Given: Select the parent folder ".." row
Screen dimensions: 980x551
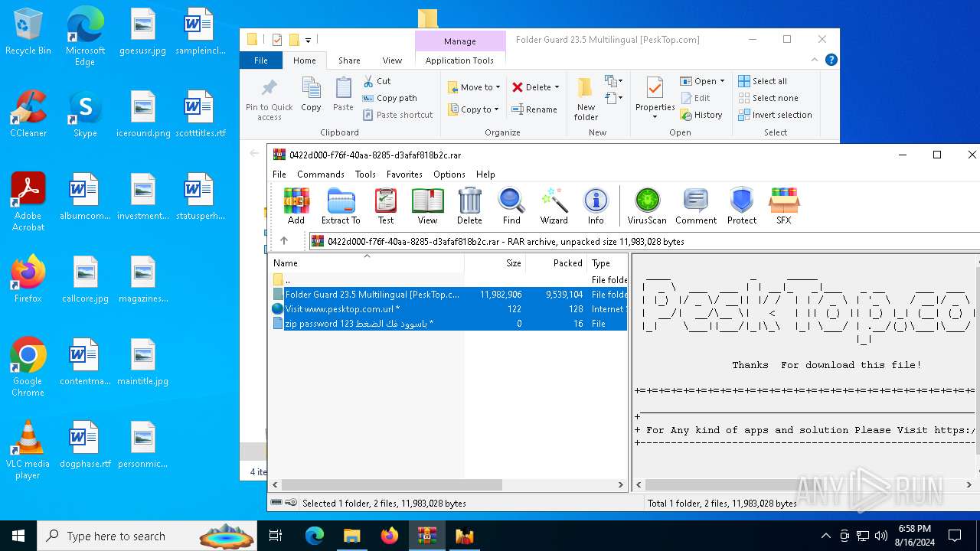Looking at the screenshot, I should [x=449, y=280].
